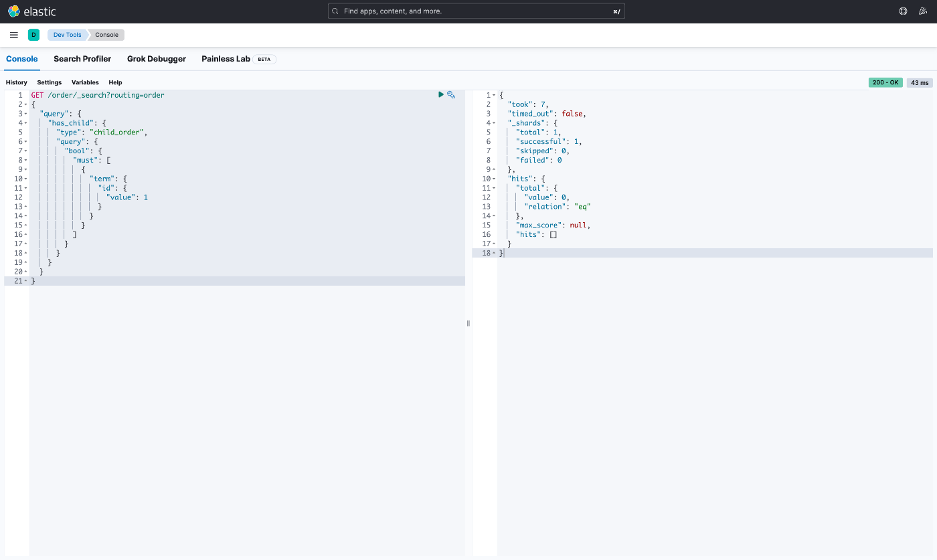Open the console Help
Image resolution: width=937 pixels, height=560 pixels.
[x=115, y=82]
